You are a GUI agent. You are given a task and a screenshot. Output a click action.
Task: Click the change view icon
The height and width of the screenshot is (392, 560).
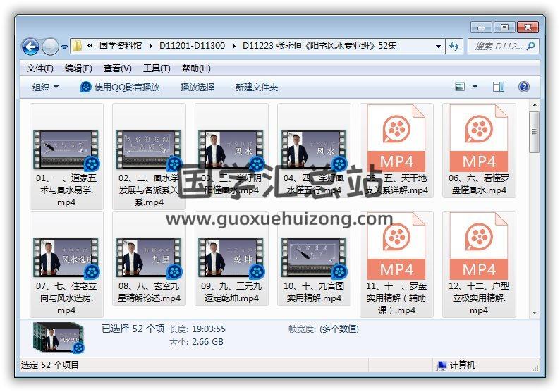coord(461,87)
